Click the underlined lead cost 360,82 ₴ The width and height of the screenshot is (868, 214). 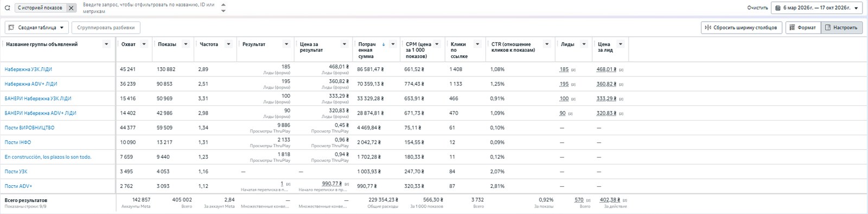pos(606,84)
